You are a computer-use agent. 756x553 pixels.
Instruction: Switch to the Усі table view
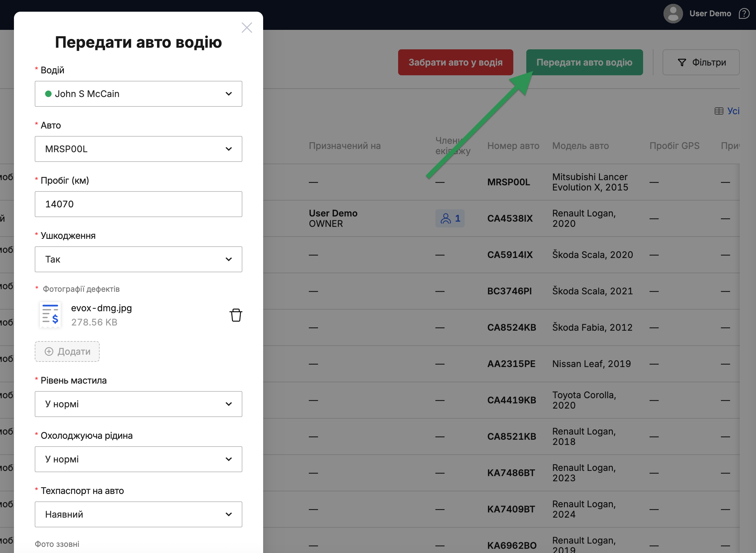[x=726, y=111]
